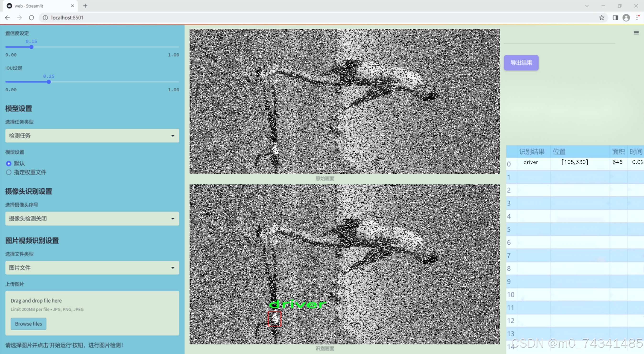Click the 导出结果 export button
The width and height of the screenshot is (644, 354).
[x=521, y=62]
